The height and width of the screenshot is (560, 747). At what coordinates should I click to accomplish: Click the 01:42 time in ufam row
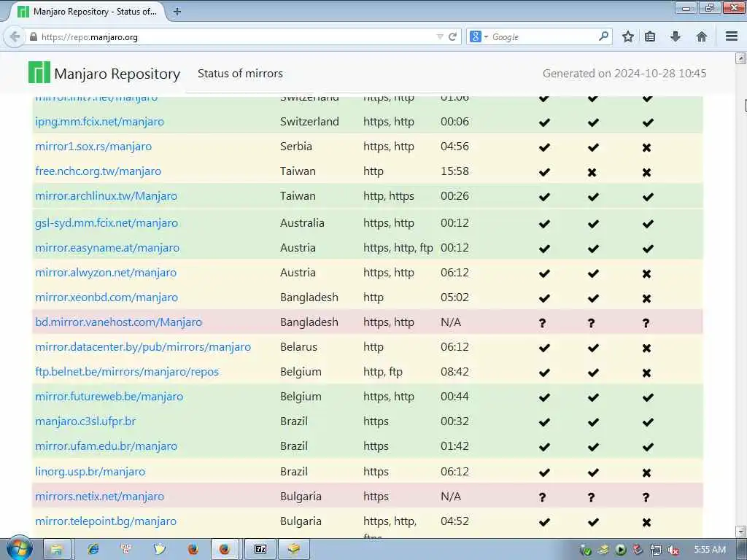click(454, 446)
